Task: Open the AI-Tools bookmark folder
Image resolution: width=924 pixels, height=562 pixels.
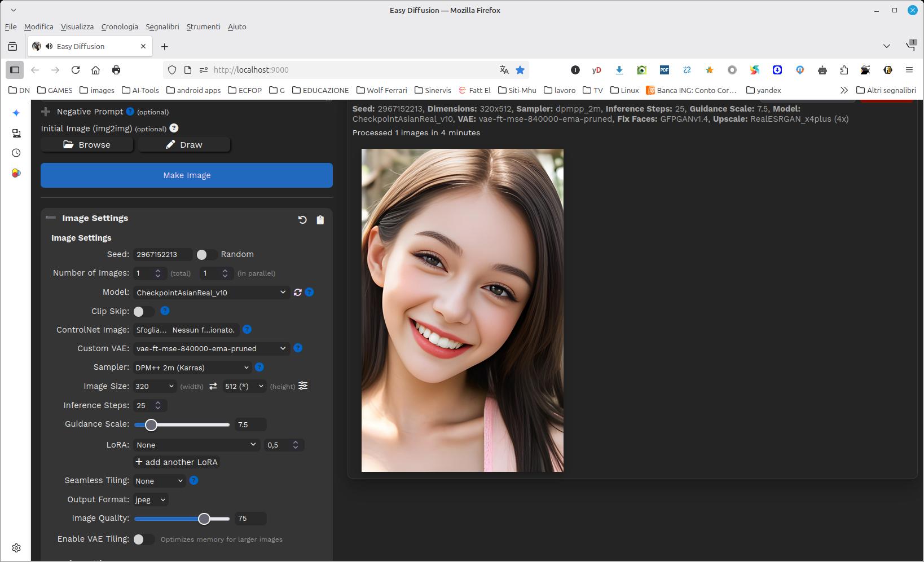Action: click(140, 90)
